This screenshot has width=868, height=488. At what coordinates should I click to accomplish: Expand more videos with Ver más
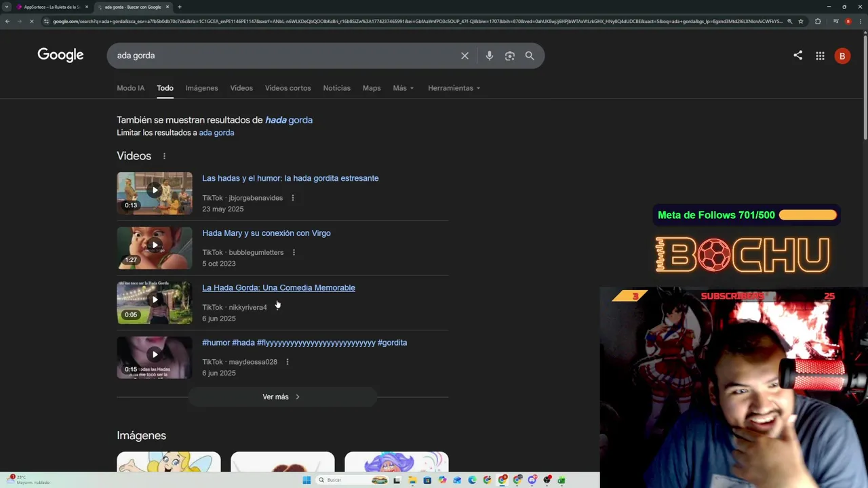(281, 397)
